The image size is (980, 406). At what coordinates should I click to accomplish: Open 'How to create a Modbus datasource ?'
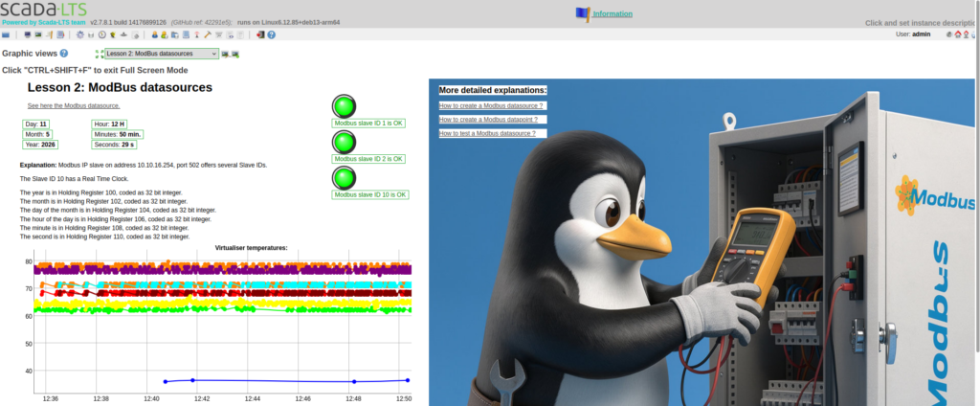(491, 105)
